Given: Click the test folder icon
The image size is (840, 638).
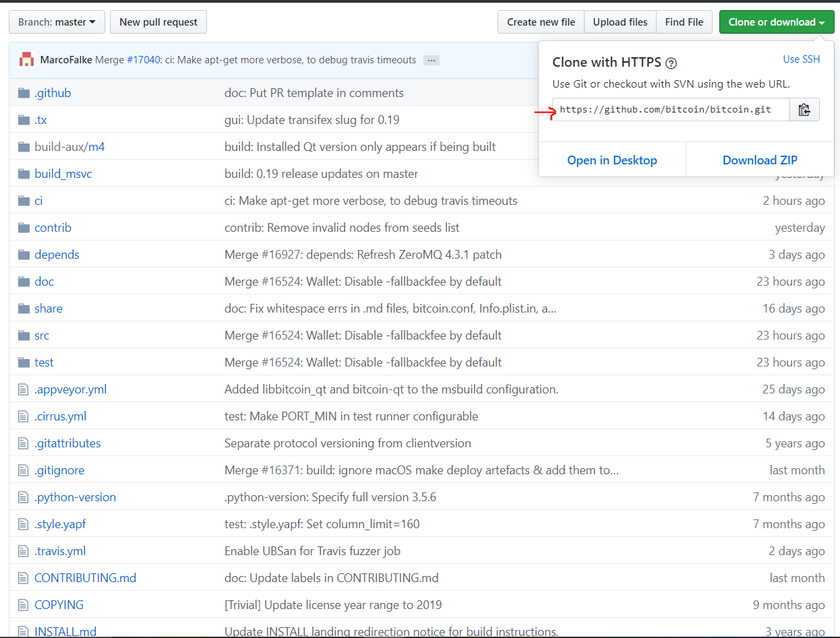Looking at the screenshot, I should (24, 362).
